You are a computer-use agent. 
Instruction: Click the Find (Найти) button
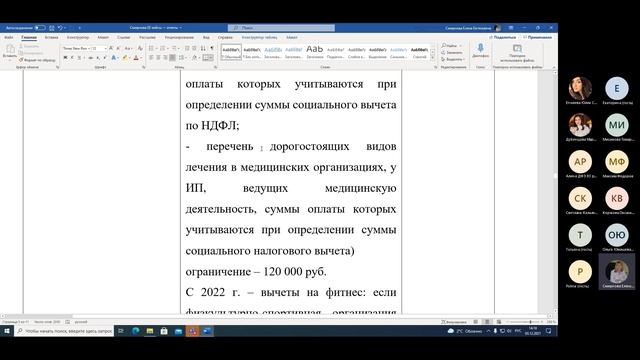[x=451, y=46]
